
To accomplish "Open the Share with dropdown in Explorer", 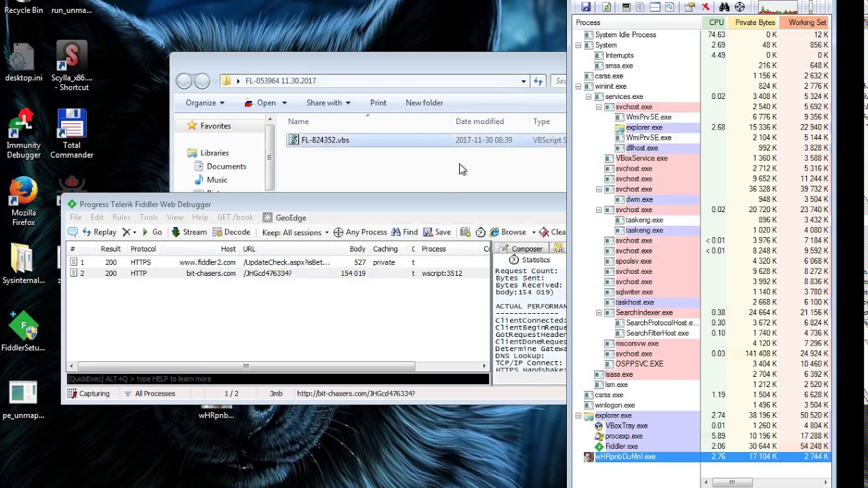I will coord(328,102).
